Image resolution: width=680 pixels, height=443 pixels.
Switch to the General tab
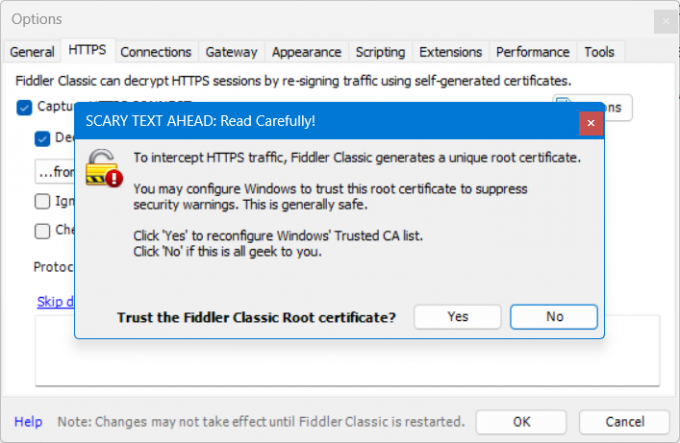click(x=32, y=52)
